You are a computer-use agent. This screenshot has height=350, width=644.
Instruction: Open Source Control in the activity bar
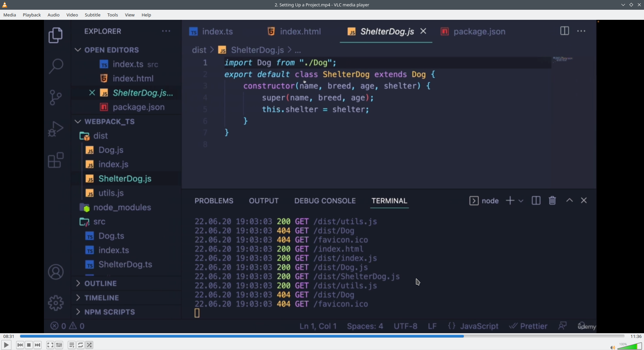click(x=56, y=97)
